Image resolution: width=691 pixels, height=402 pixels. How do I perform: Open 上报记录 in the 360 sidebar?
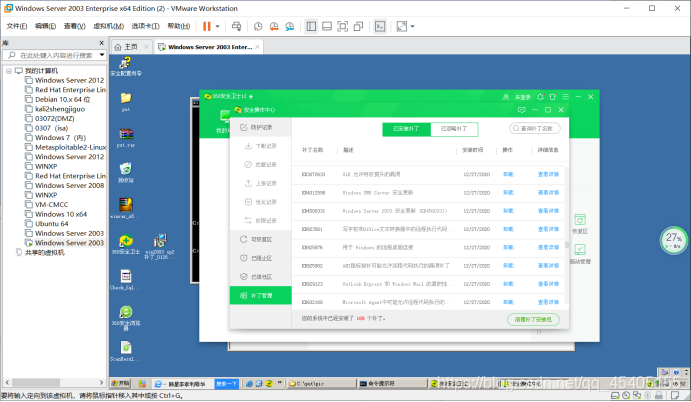(x=260, y=183)
